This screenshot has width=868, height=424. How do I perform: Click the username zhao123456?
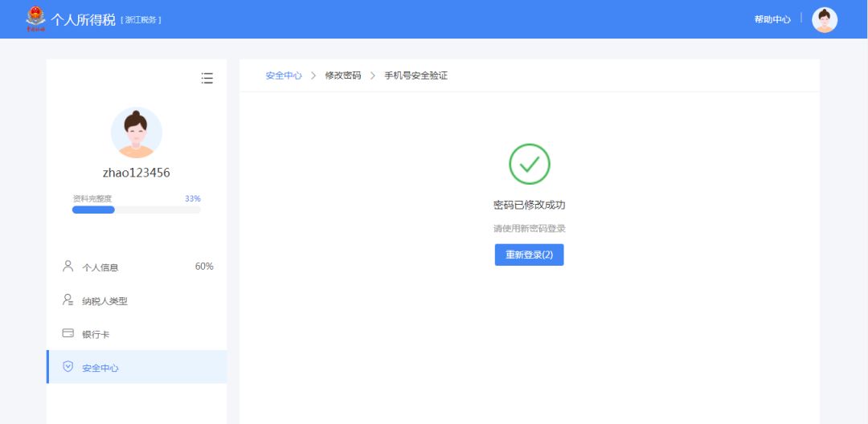tap(137, 173)
